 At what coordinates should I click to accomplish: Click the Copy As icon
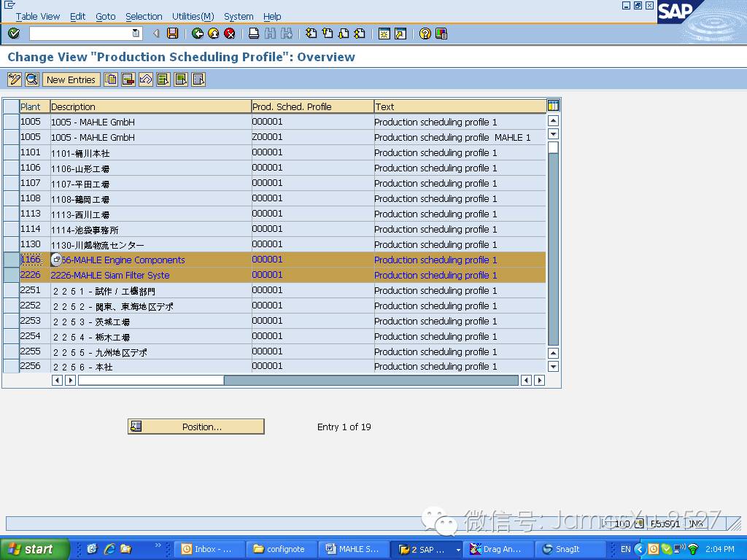click(111, 79)
